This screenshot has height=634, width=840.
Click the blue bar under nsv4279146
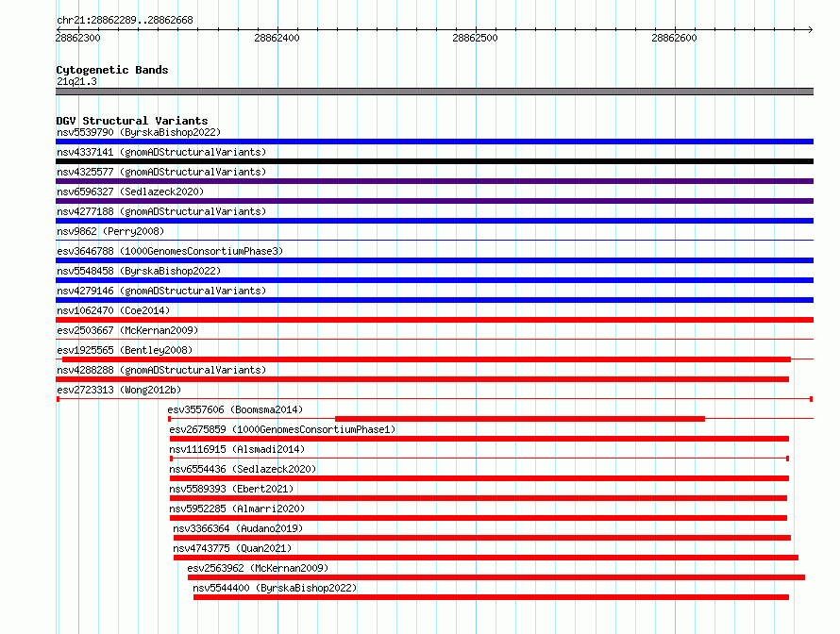pos(434,300)
